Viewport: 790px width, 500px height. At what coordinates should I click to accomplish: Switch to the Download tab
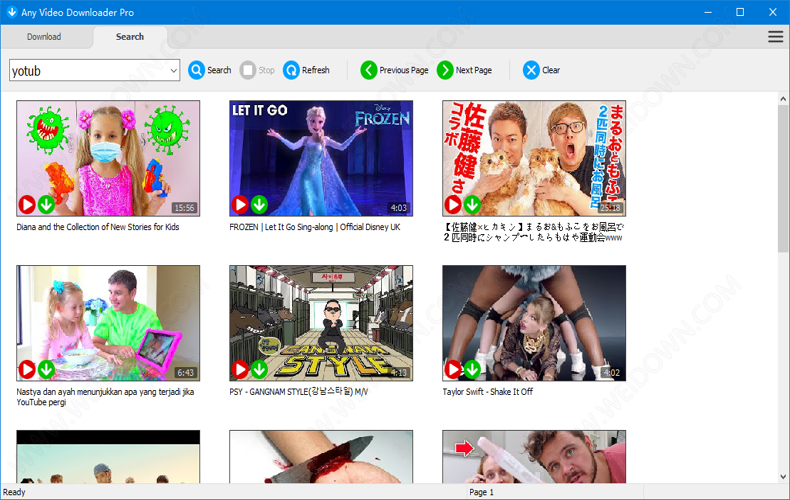coord(44,37)
